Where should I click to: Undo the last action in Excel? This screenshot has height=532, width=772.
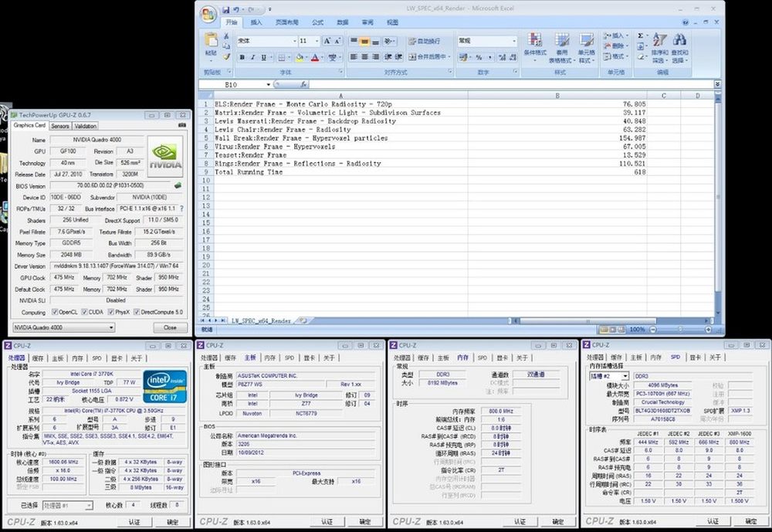tap(236, 9)
